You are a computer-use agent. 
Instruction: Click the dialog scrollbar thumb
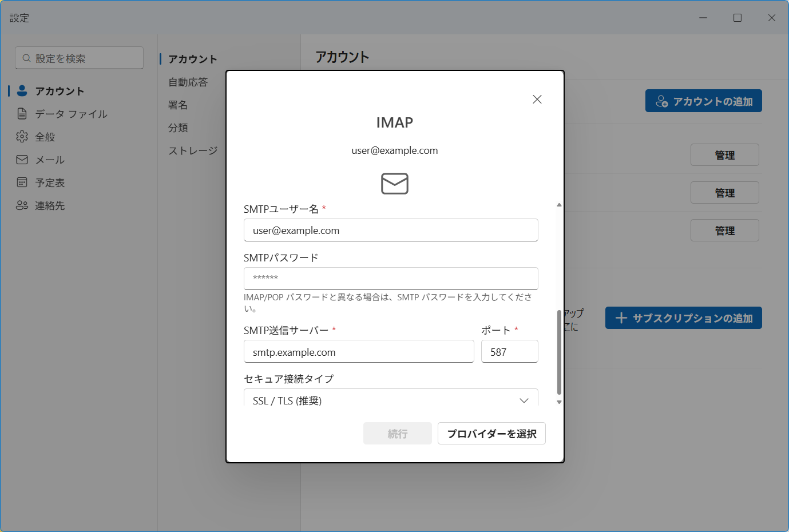(x=559, y=352)
